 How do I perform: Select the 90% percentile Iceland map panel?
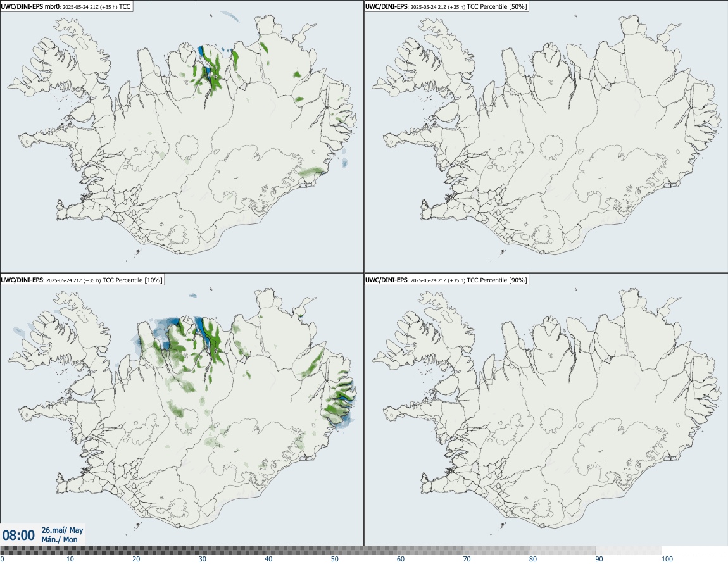coord(546,410)
